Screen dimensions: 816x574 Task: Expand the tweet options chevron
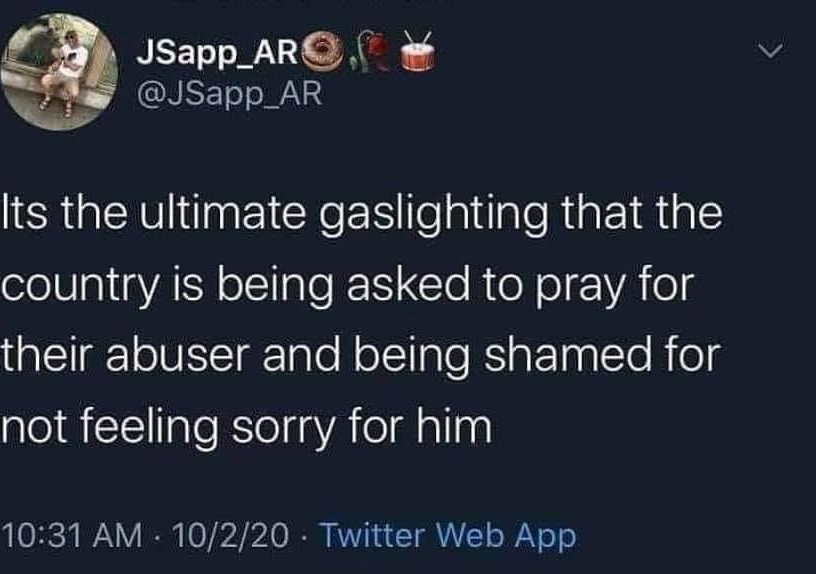pos(770,50)
